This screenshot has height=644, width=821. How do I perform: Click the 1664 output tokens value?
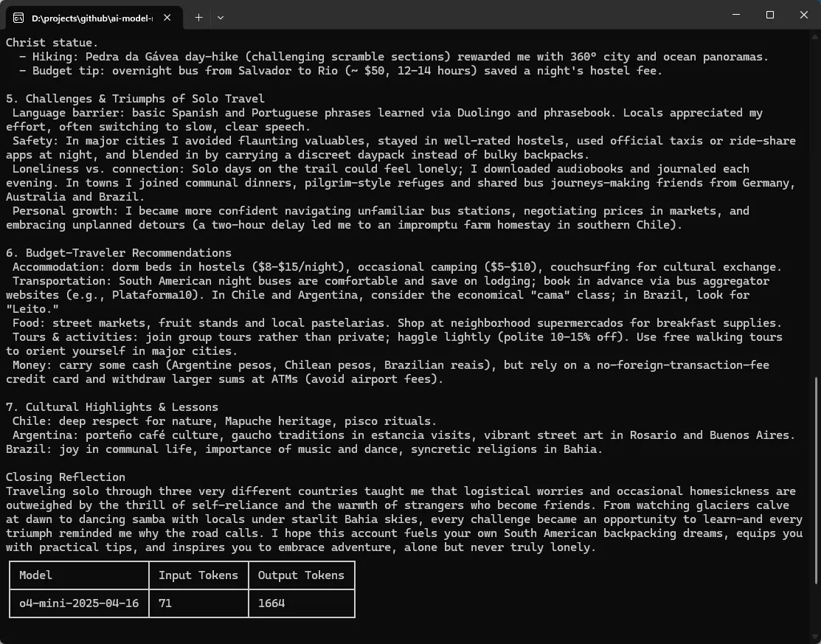(x=271, y=603)
